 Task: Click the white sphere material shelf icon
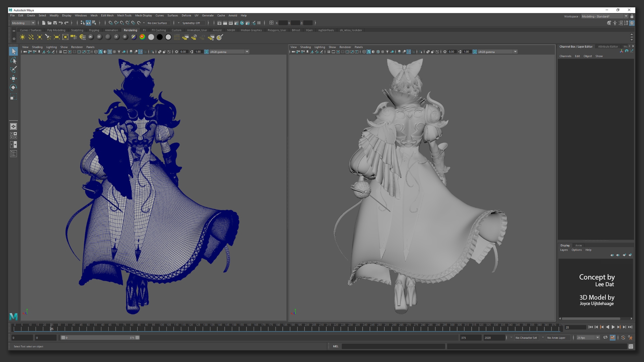[x=151, y=37]
